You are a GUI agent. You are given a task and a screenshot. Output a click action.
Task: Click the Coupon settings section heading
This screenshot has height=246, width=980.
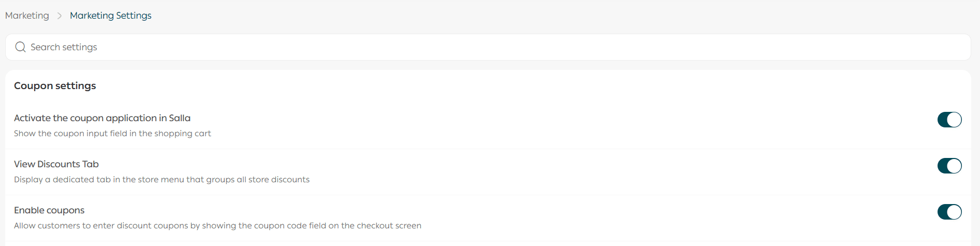[x=55, y=85]
